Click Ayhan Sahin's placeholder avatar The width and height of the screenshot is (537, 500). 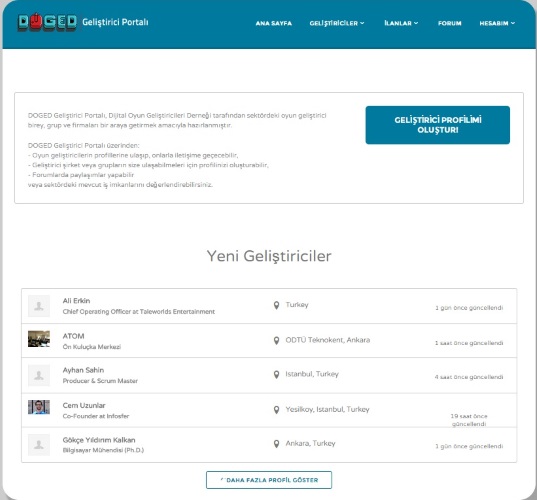coord(39,375)
